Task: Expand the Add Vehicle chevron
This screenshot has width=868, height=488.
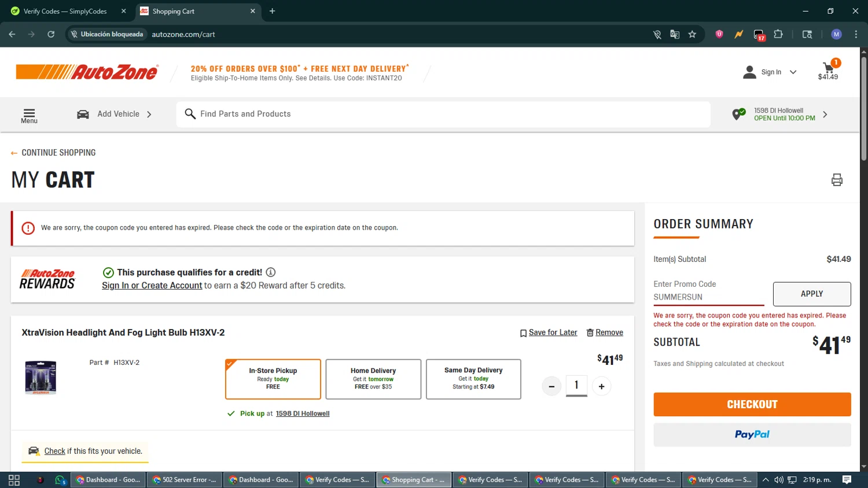Action: tap(149, 114)
